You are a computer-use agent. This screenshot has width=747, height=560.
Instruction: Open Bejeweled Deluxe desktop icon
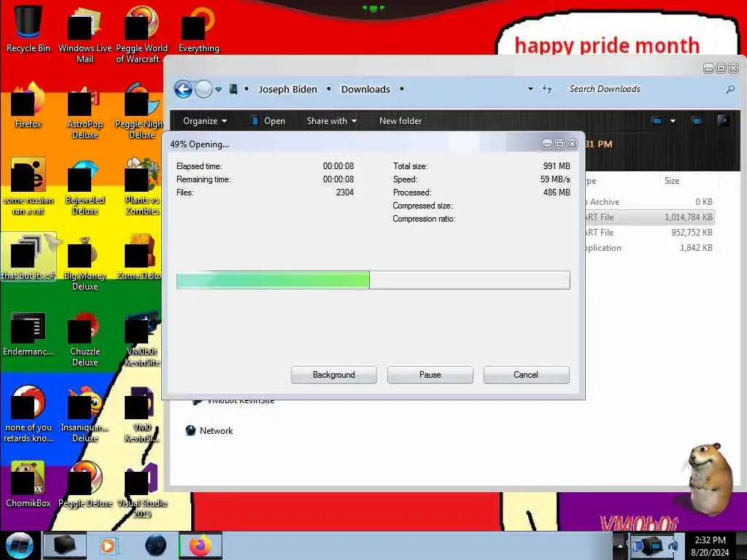tap(85, 187)
